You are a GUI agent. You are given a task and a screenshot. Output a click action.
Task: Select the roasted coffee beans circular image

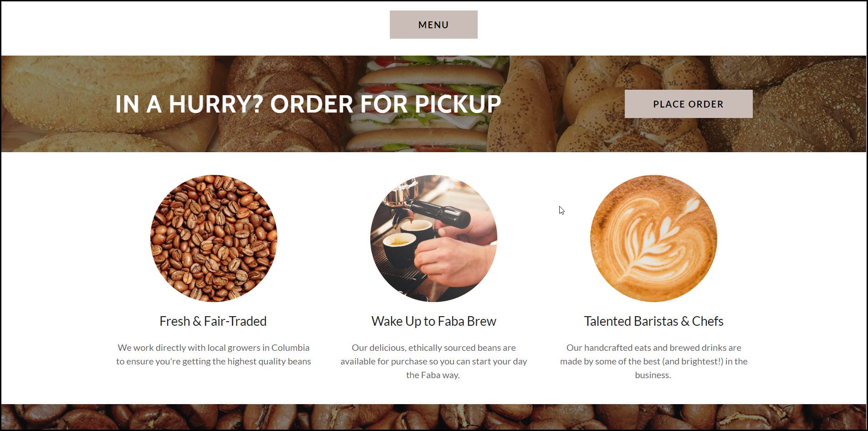214,238
